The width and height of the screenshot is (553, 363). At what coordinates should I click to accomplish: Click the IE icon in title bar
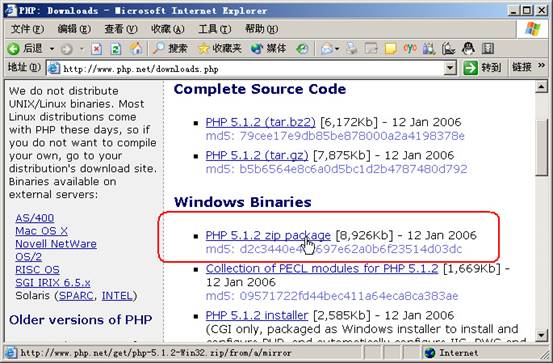(x=11, y=10)
